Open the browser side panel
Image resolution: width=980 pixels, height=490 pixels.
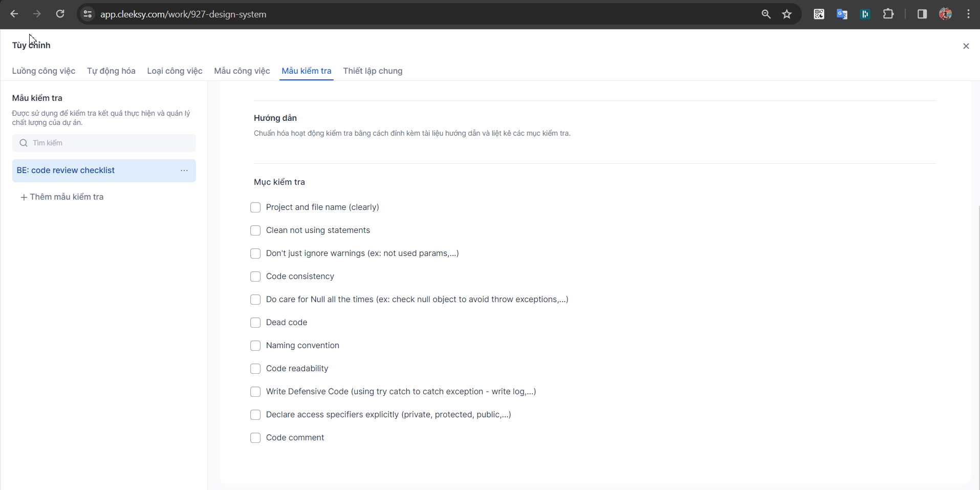point(923,14)
